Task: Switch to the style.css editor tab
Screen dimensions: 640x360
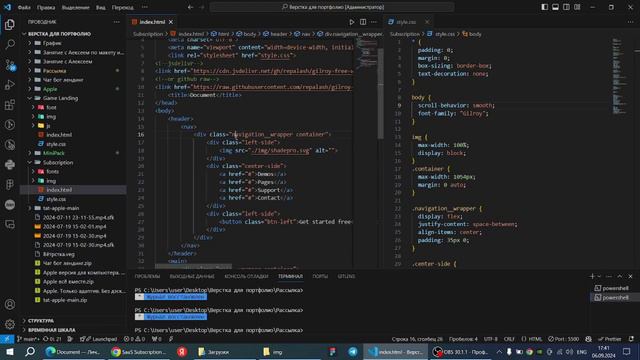Action: tap(406, 22)
